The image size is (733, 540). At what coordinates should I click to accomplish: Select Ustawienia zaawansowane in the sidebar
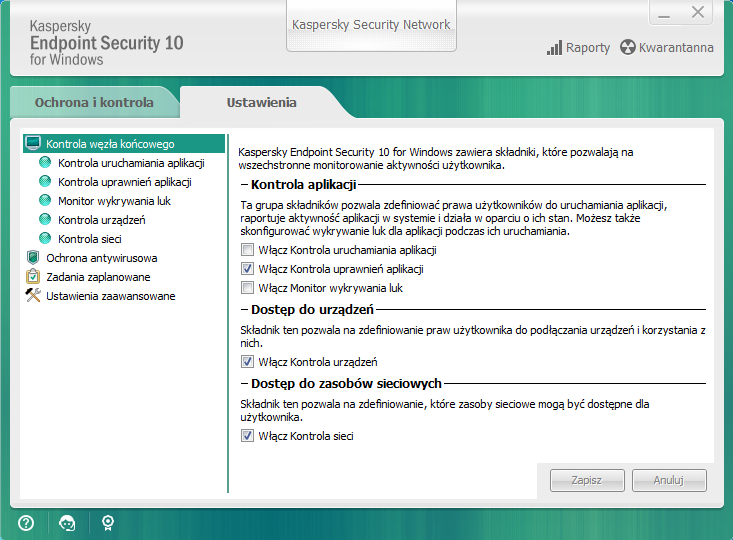pyautogui.click(x=111, y=296)
